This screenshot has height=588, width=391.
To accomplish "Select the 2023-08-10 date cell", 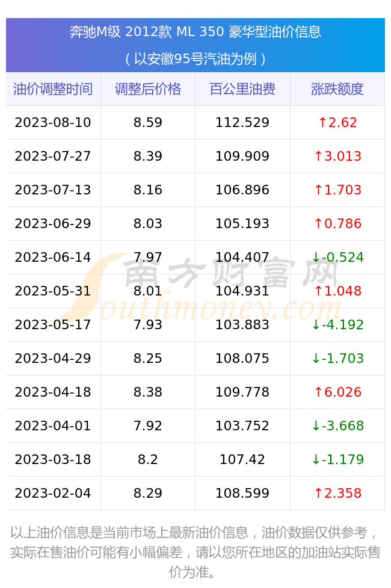I will point(53,123).
